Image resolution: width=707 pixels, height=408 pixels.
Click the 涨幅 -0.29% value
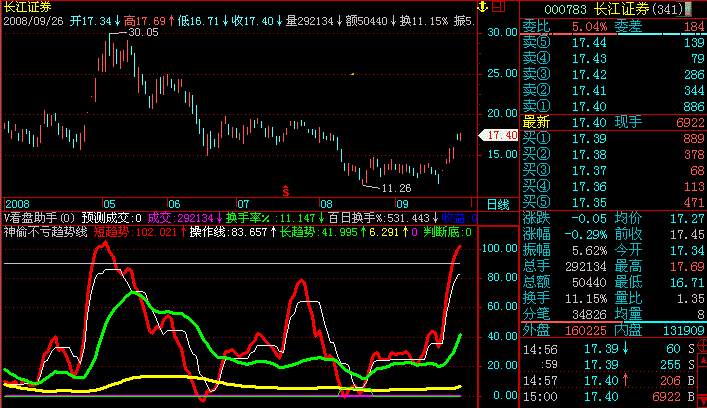coord(585,234)
